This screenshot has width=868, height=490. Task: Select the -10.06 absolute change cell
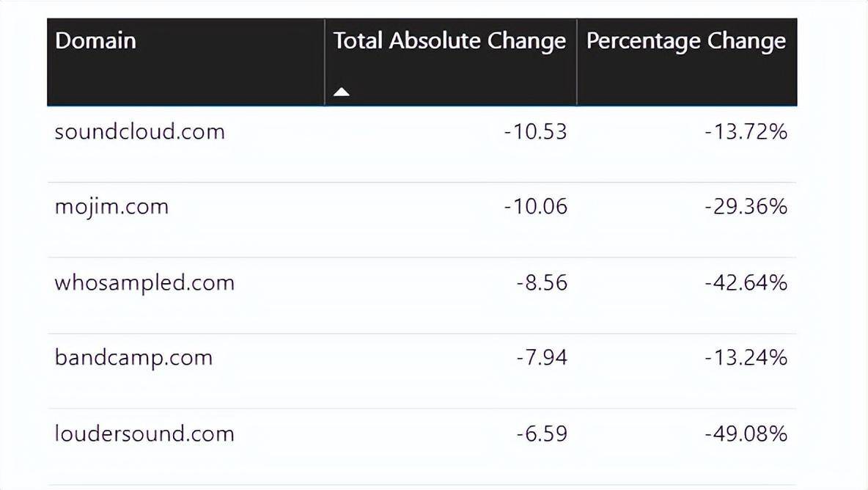(535, 207)
